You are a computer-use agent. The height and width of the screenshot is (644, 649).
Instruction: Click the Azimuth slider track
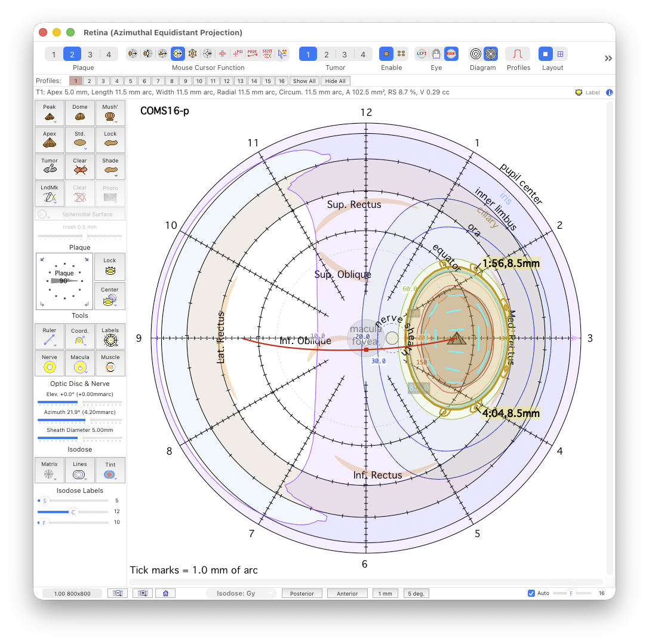[79, 420]
